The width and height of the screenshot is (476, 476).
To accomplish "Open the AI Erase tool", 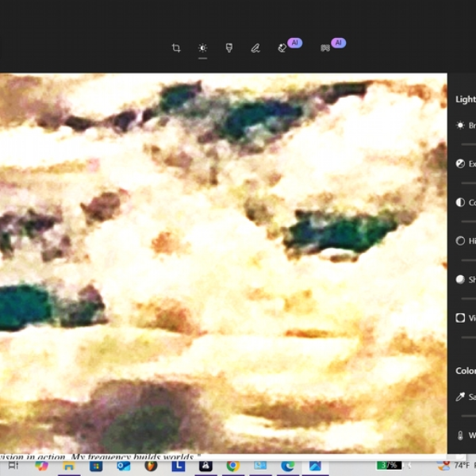I will [x=282, y=48].
